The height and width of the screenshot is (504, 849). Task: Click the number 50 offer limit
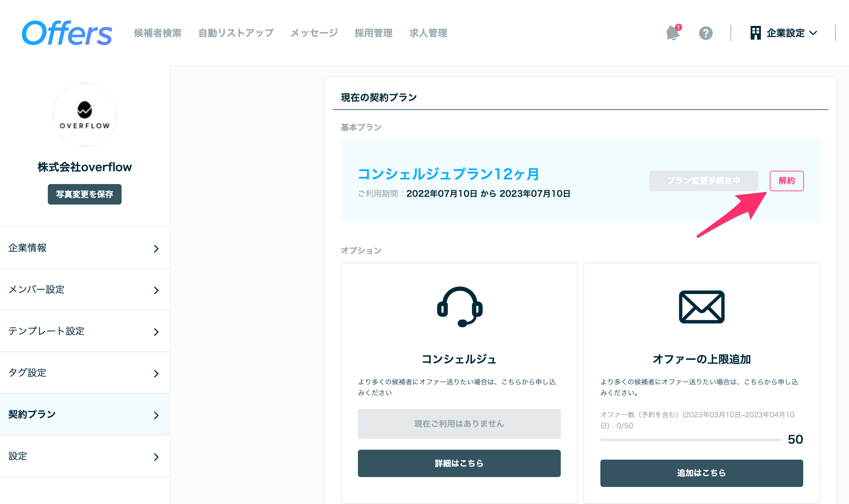[x=795, y=439]
